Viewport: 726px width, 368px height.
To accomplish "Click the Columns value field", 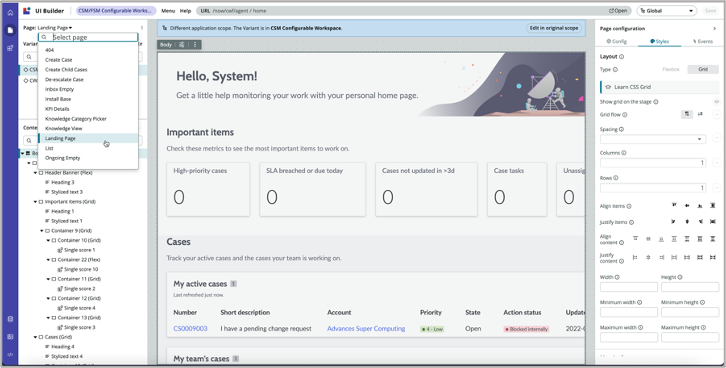I will click(x=653, y=162).
